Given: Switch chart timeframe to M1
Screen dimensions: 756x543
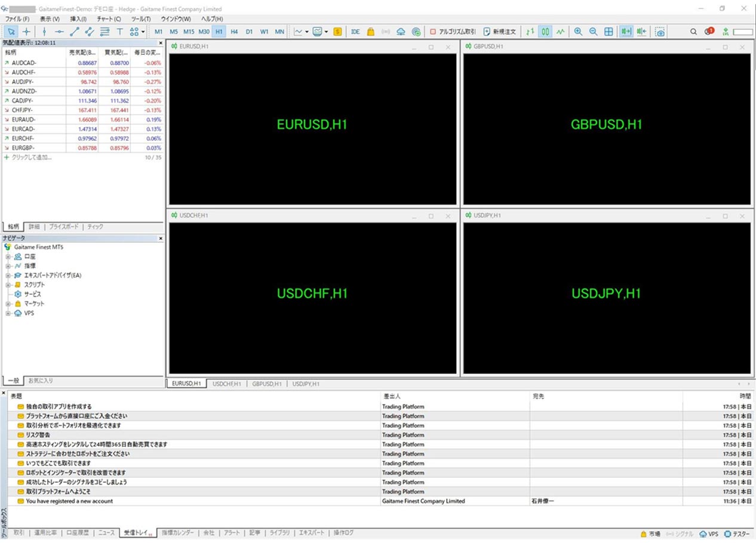Looking at the screenshot, I should 158,32.
